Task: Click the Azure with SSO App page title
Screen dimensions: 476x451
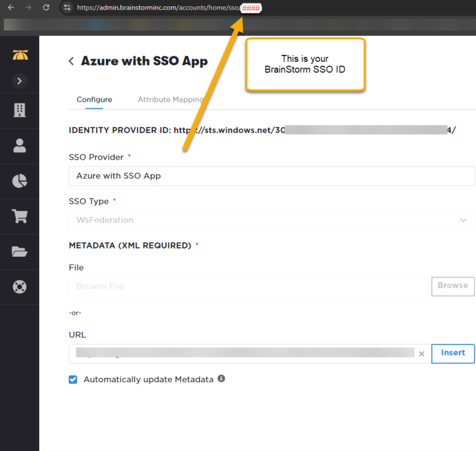Action: tap(144, 61)
